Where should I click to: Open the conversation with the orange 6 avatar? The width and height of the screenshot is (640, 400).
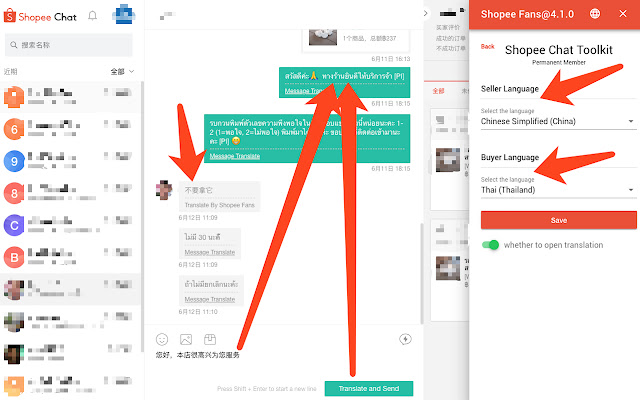[x=70, y=129]
